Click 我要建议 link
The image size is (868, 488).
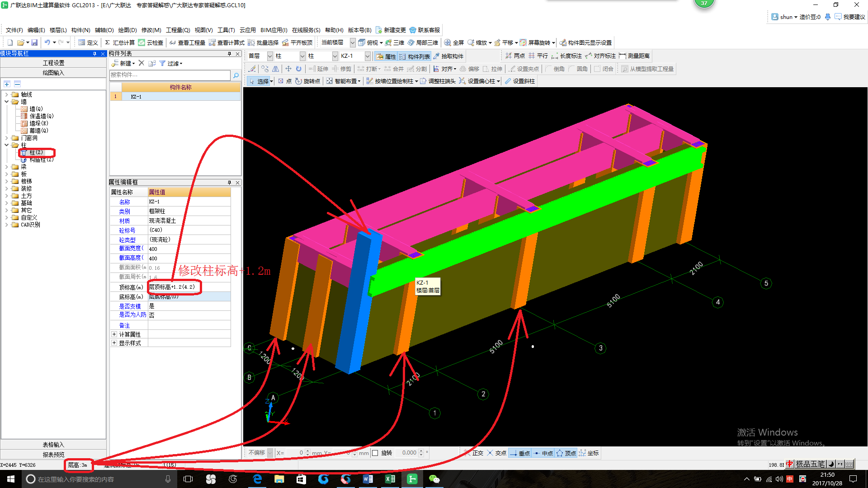[x=850, y=17]
